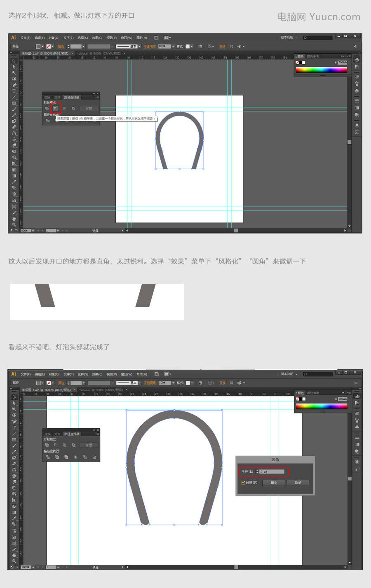This screenshot has width=371, height=588.
Task: Open 效果(C) menu in top screenshot
Action: (x=97, y=38)
